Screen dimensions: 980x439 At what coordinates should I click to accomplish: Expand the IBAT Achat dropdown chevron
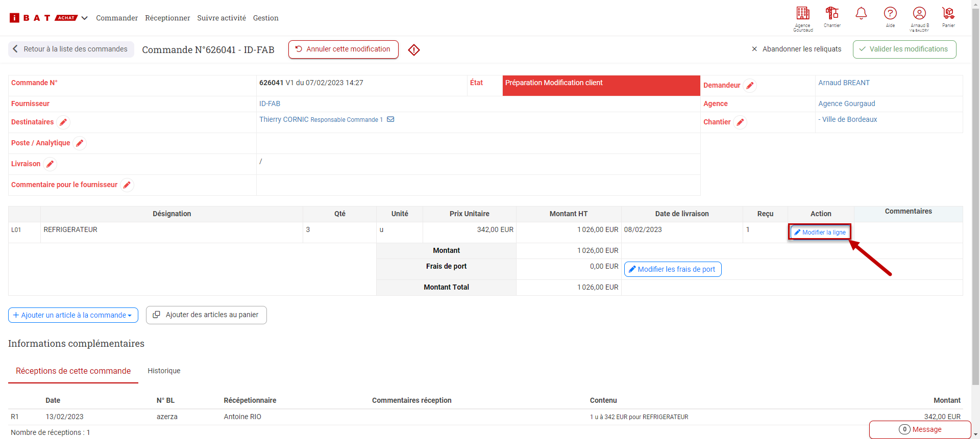85,18
